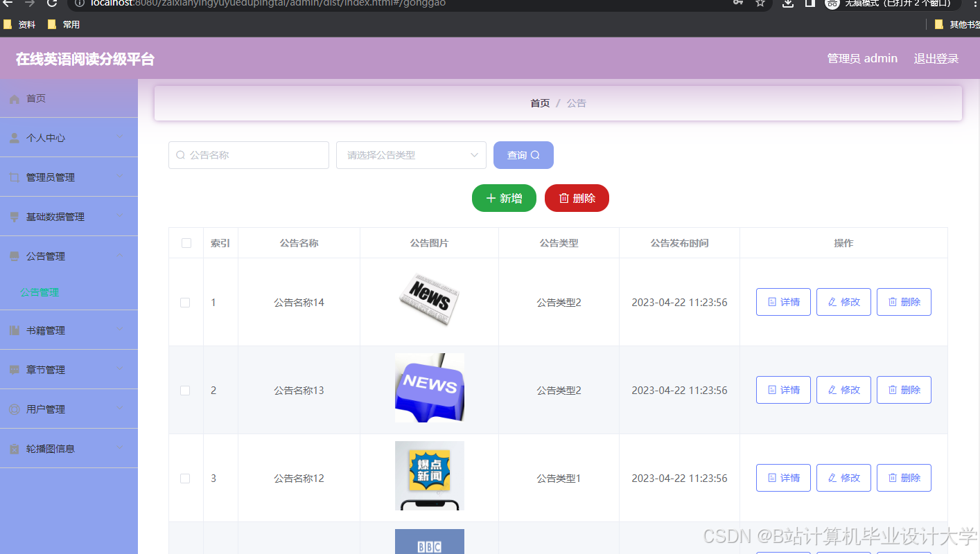This screenshot has width=980, height=554.
Task: Click the clipboard icon beside 轮播图信息
Action: [15, 449]
